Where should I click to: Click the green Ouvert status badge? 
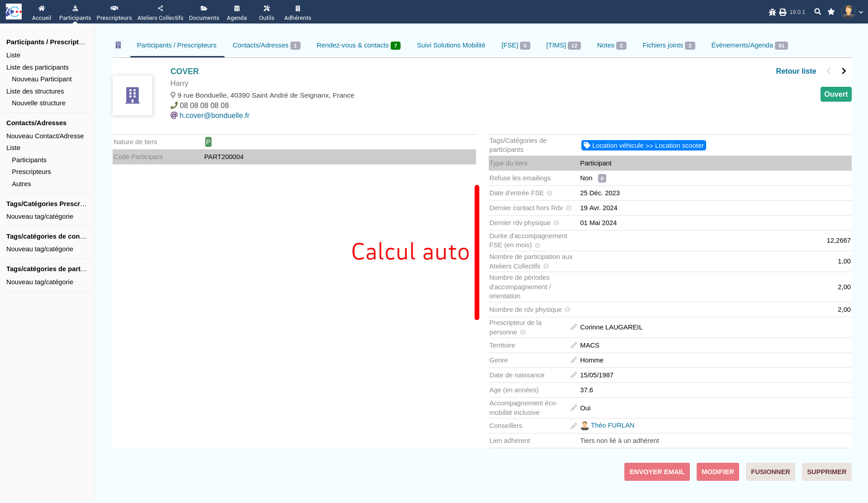(x=835, y=94)
